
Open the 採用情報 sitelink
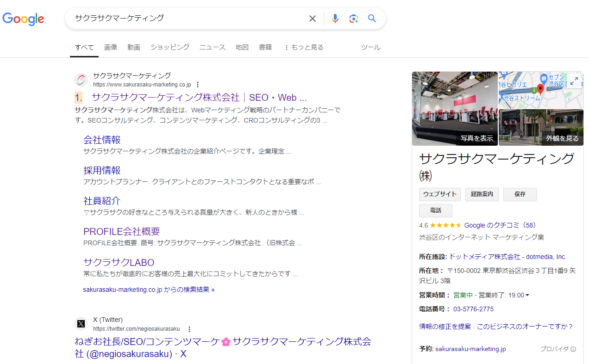[102, 170]
